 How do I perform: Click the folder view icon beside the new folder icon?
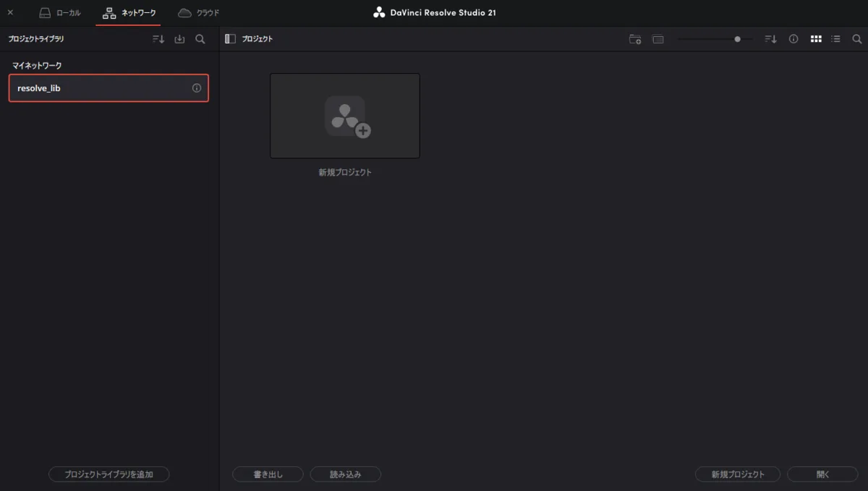point(658,39)
